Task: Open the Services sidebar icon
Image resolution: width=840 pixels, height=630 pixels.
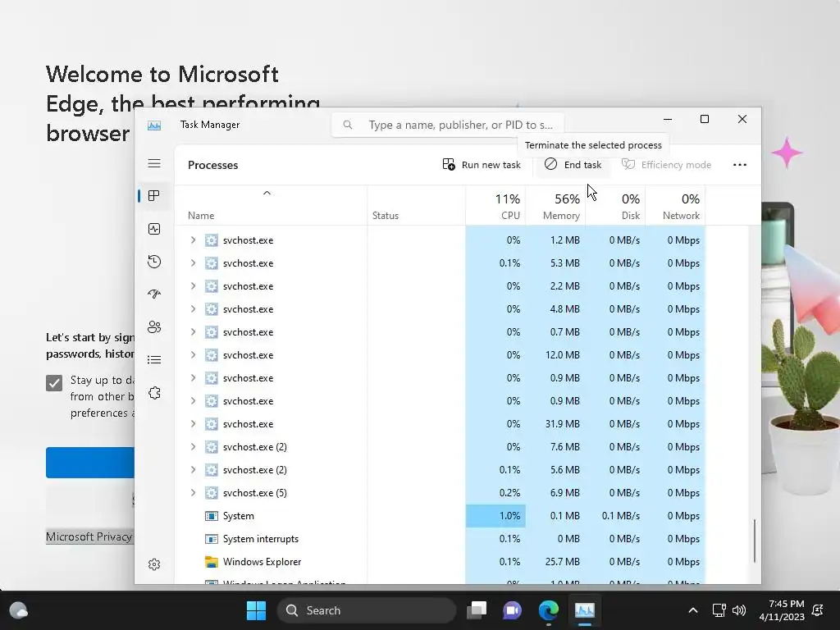Action: coord(154,393)
